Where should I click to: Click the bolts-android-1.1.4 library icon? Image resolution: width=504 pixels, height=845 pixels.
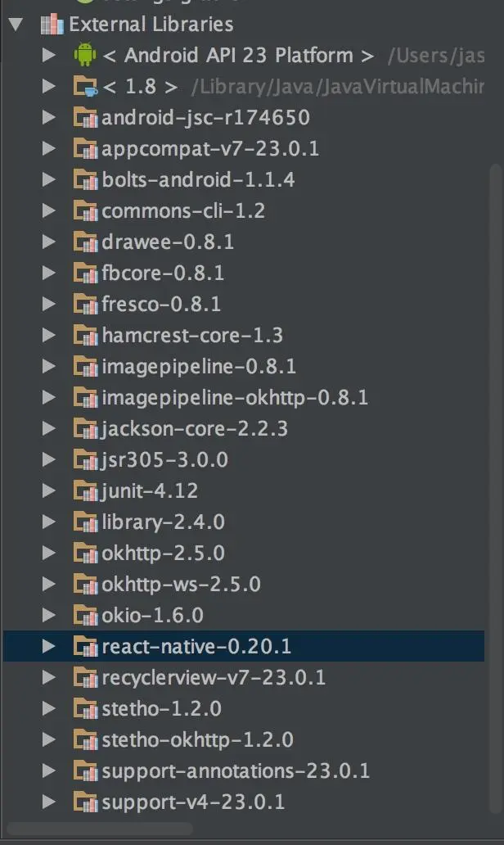(x=85, y=179)
